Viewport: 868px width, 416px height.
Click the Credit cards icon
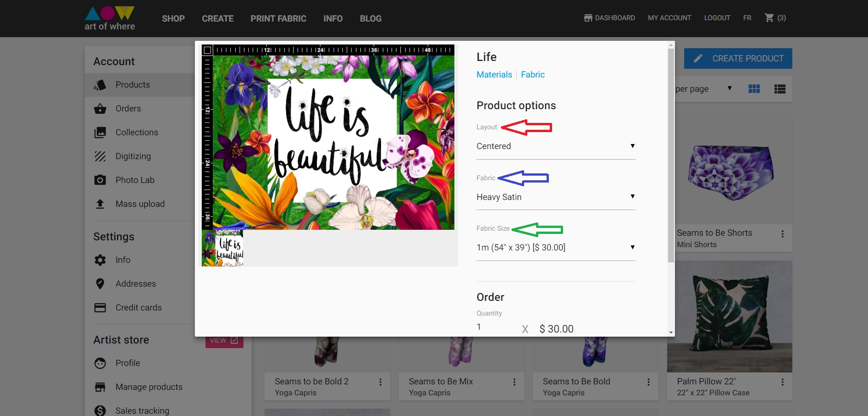(x=100, y=308)
